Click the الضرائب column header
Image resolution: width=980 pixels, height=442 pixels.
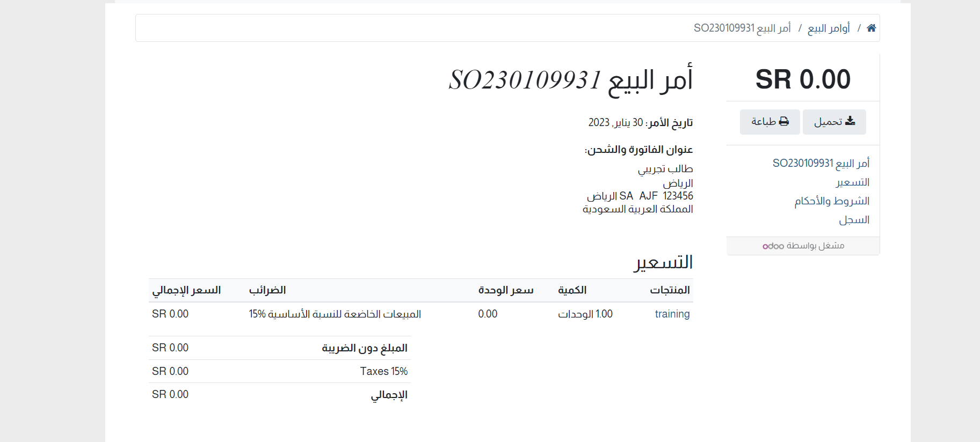(267, 290)
